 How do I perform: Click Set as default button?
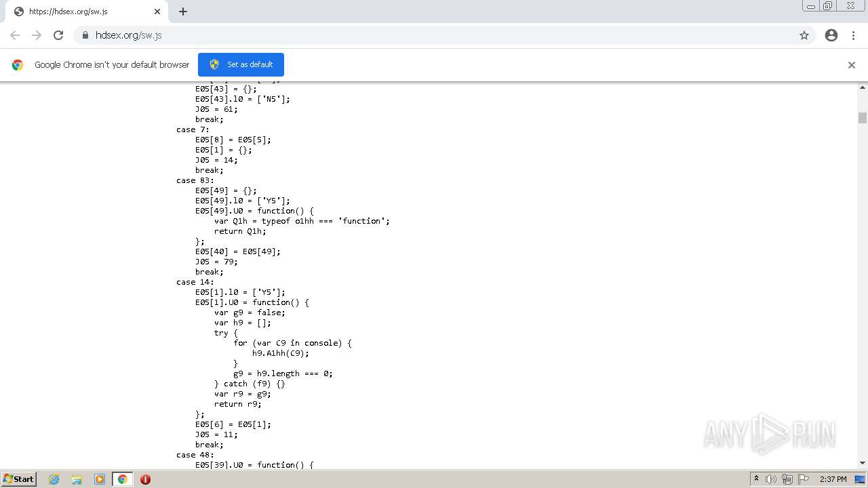(241, 64)
